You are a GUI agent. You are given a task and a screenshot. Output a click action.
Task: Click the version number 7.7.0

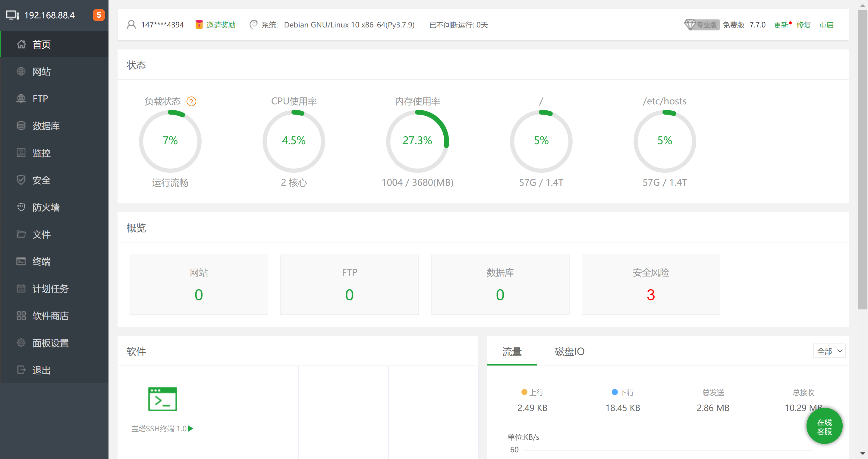pos(757,25)
